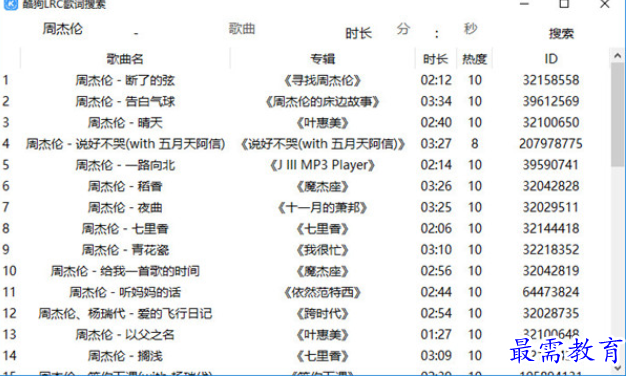631x382 pixels.
Task: Click ID 32100650
Action: [x=551, y=122]
